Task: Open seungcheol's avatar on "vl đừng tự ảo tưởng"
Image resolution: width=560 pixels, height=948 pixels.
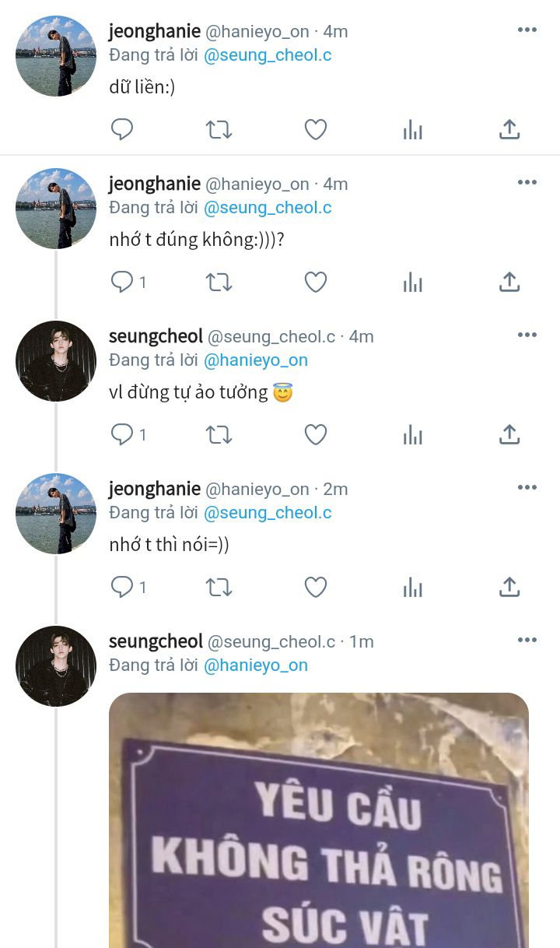Action: 56,361
